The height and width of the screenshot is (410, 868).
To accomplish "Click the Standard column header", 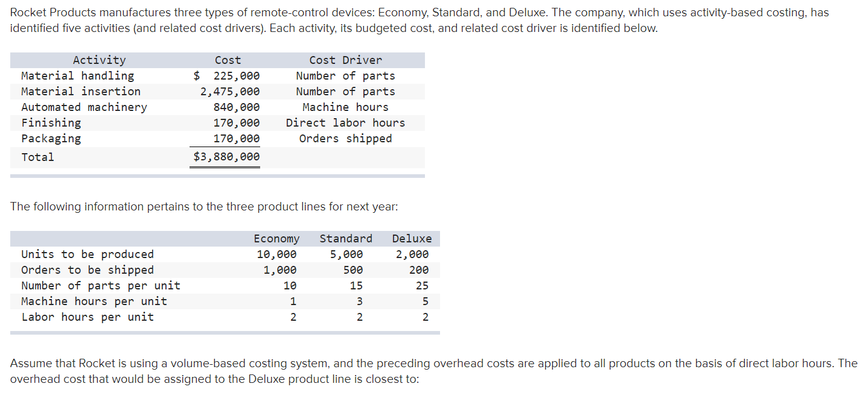I will 345,238.
